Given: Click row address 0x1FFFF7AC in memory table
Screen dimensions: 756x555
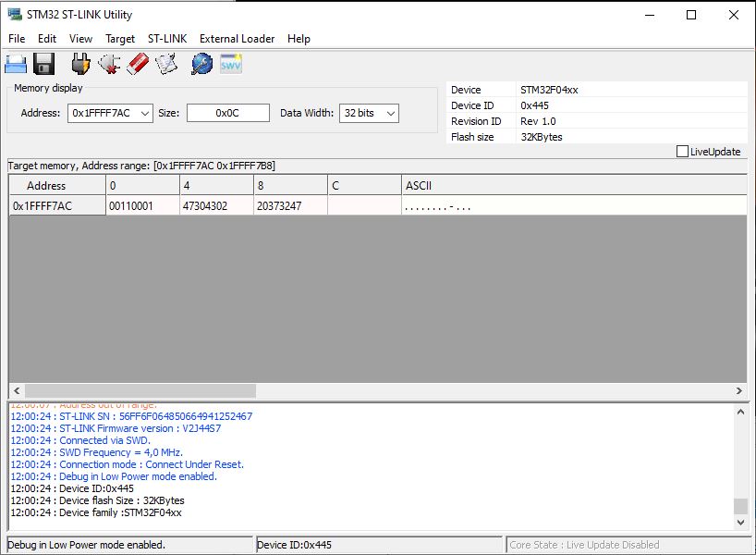Looking at the screenshot, I should click(57, 206).
